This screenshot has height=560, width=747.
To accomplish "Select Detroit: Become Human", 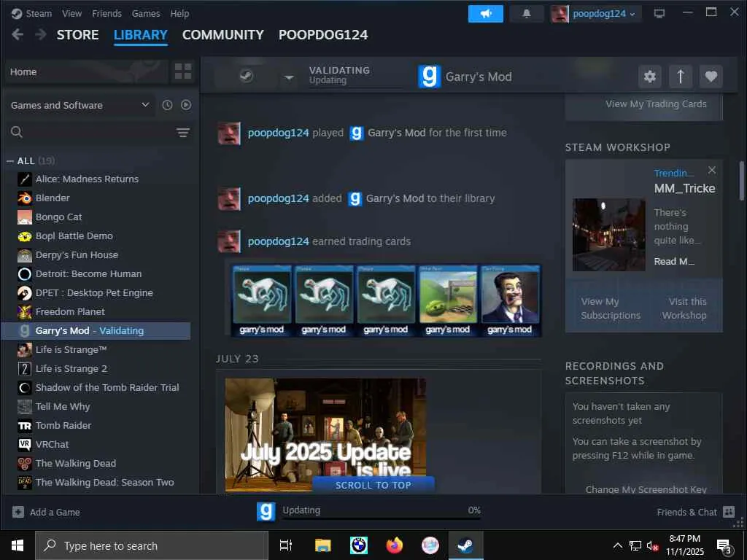I will (96, 274).
